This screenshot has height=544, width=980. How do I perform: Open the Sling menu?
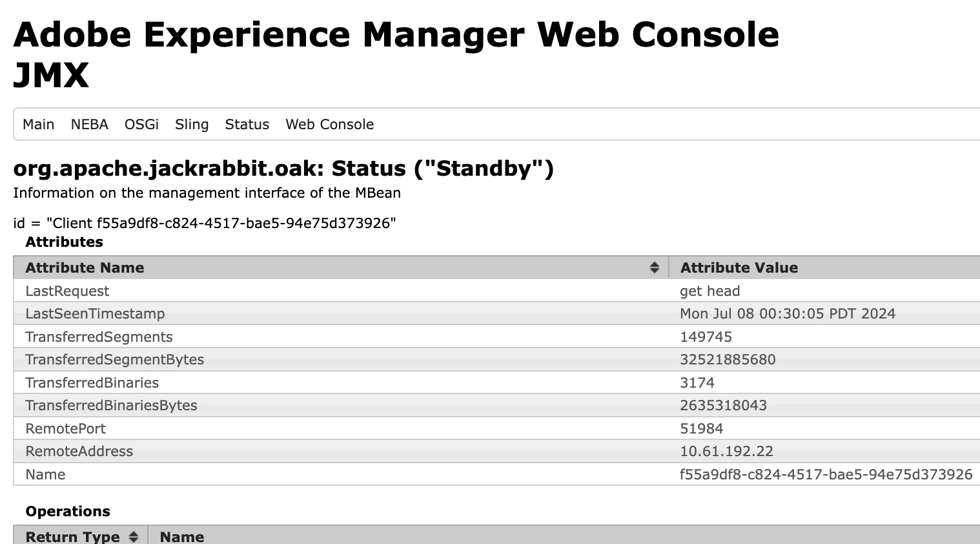192,124
